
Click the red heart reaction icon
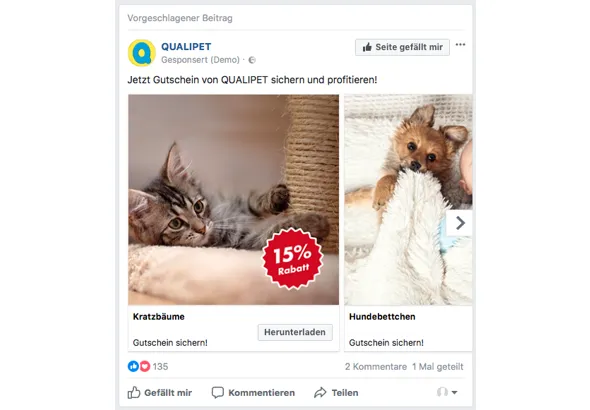click(x=145, y=366)
